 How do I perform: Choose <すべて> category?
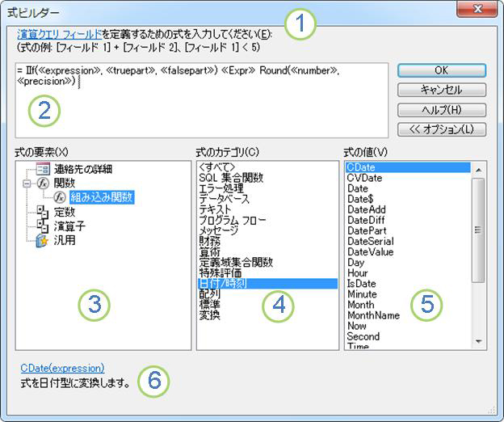click(x=267, y=167)
